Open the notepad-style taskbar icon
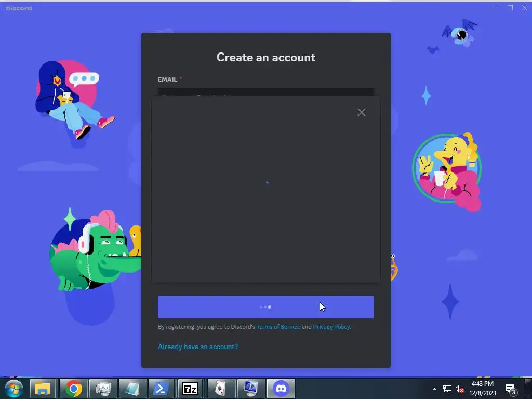The image size is (532, 399). (x=132, y=389)
